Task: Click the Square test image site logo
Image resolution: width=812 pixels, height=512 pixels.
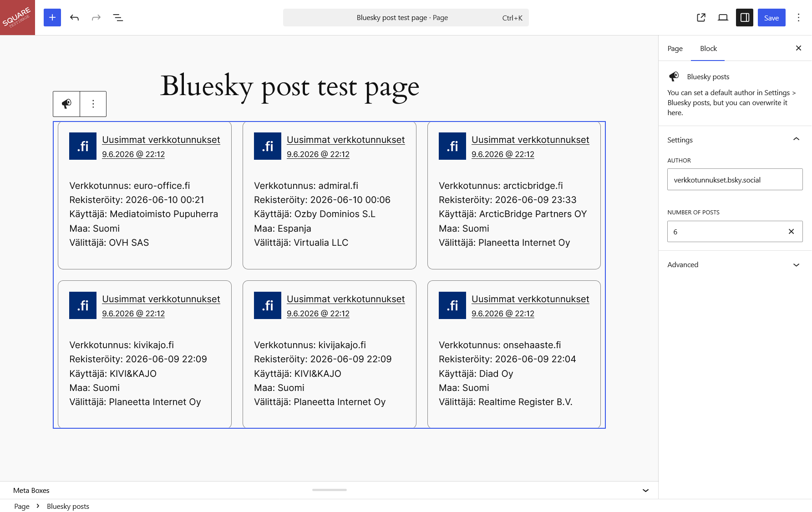Action: [17, 17]
